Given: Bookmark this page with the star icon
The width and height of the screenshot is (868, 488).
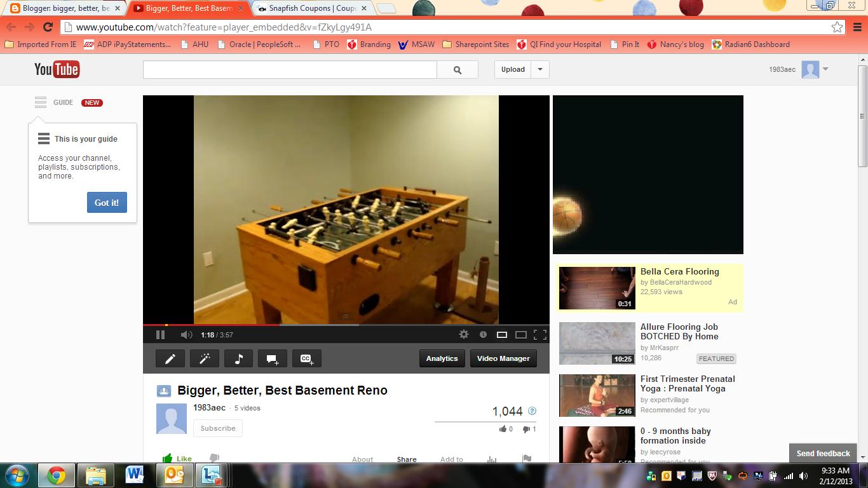Looking at the screenshot, I should (x=837, y=27).
